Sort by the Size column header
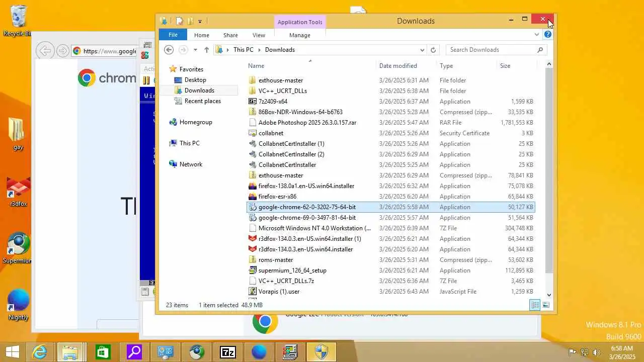The width and height of the screenshot is (644, 362). tap(517, 66)
